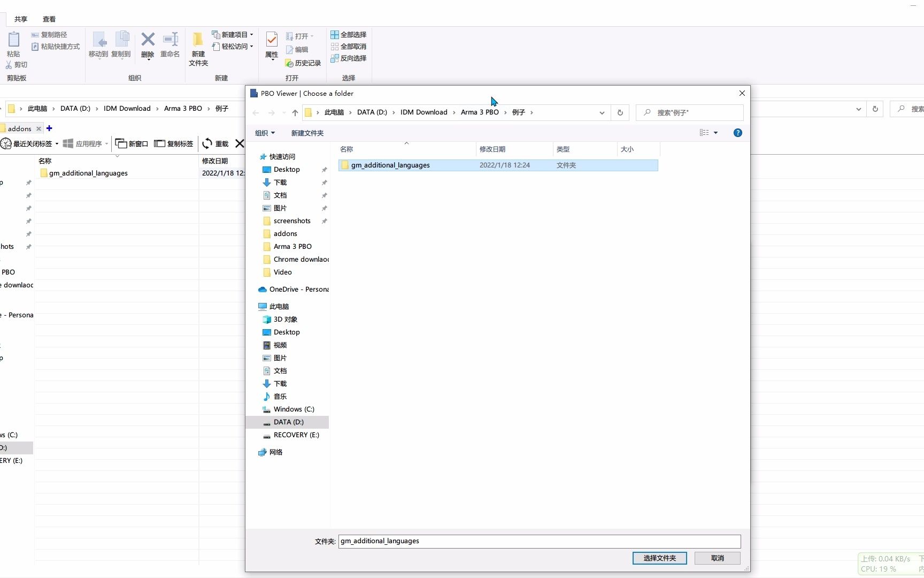Expand dialog address bar history dropdown

click(x=602, y=113)
